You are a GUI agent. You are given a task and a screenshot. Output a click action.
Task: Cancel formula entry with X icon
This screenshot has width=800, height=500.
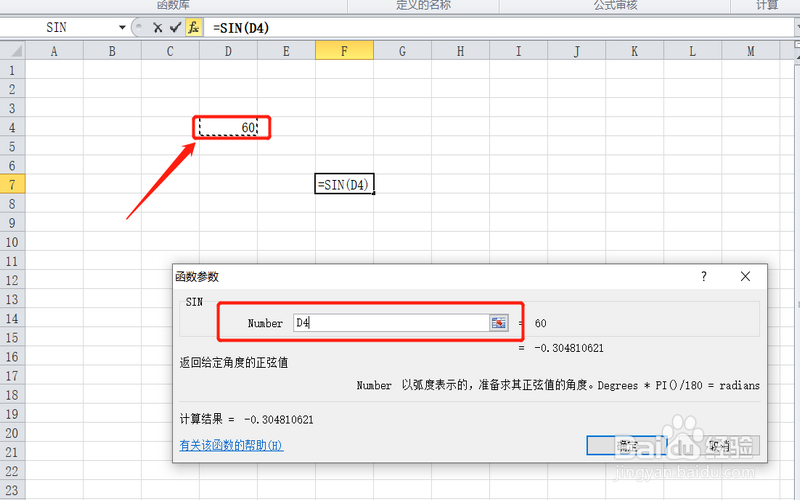pos(158,28)
